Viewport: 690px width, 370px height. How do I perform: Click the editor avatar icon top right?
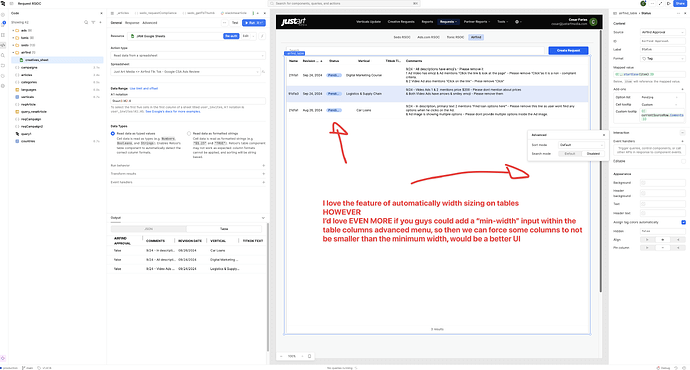coord(643,4)
